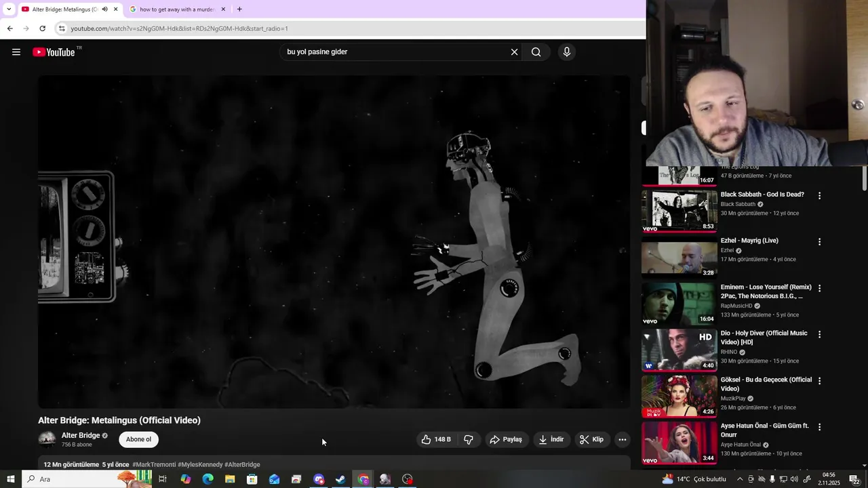The height and width of the screenshot is (488, 868).
Task: Open RapMusicHD channel link
Action: coord(736,306)
